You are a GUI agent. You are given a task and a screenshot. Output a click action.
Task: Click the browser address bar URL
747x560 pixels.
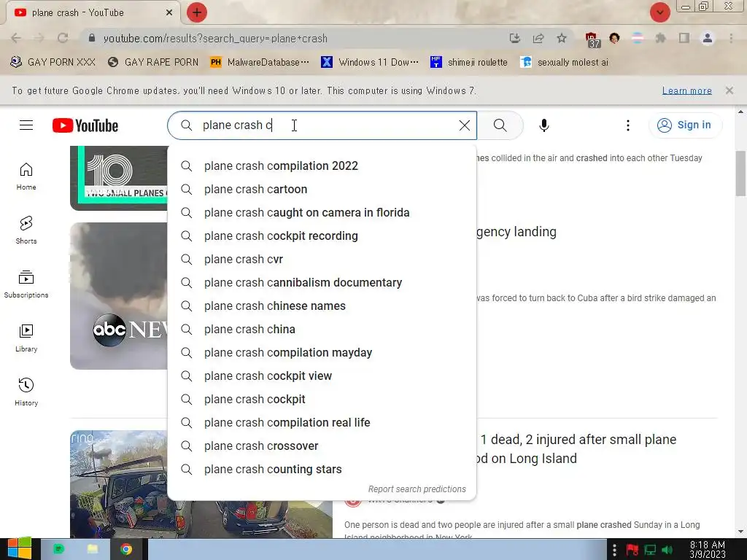[x=215, y=39]
